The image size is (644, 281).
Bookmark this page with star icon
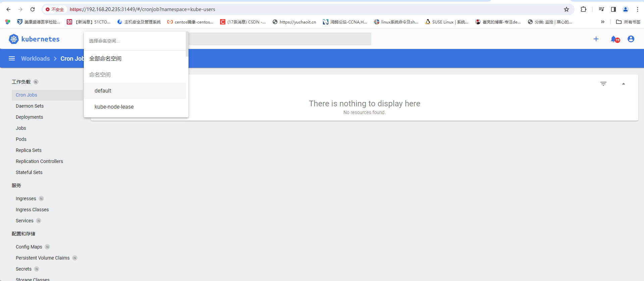point(567,9)
